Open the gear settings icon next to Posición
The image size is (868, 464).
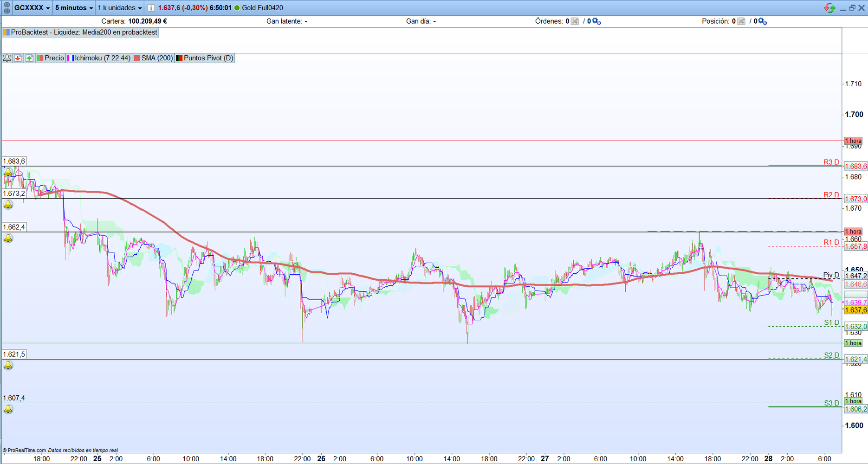tap(762, 21)
